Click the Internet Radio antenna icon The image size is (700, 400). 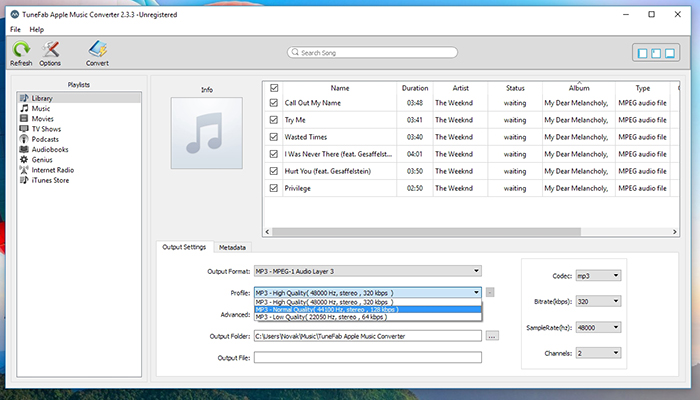click(24, 170)
